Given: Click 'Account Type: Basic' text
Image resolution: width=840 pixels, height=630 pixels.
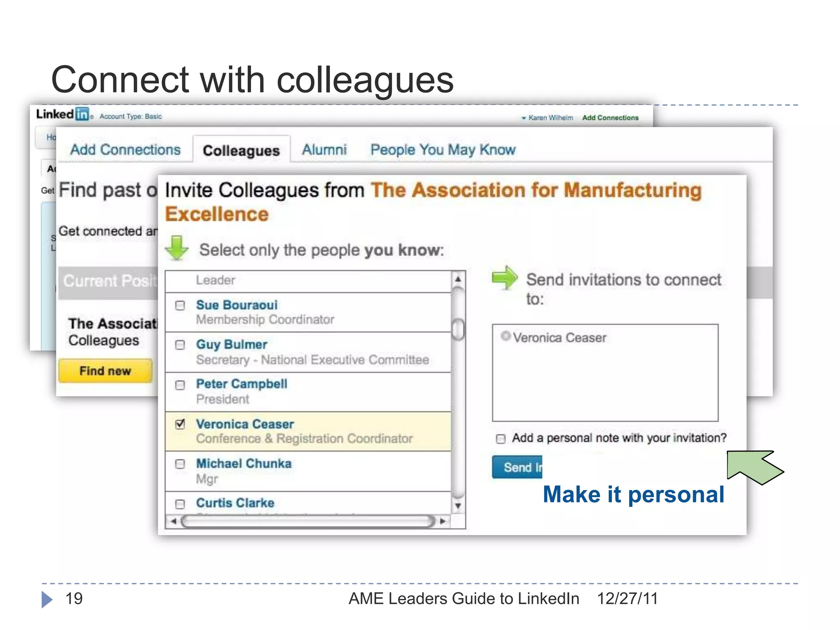Looking at the screenshot, I should [131, 116].
